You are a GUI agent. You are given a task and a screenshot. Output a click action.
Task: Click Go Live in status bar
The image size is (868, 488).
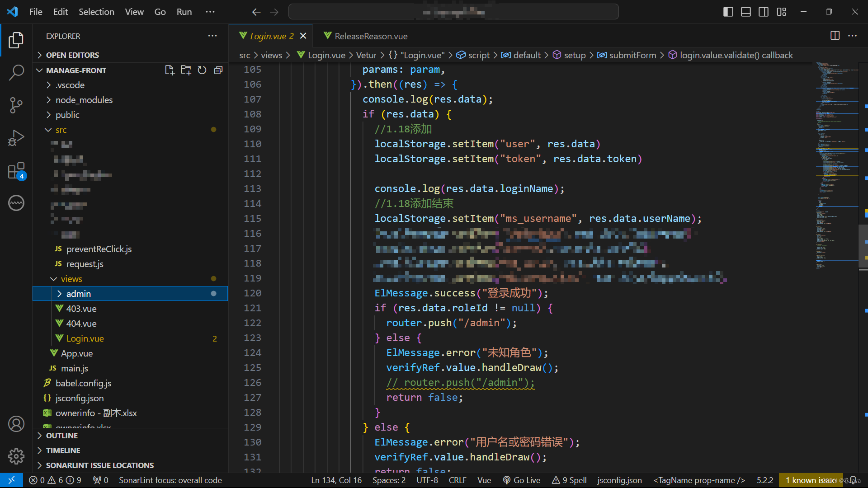coord(522,480)
